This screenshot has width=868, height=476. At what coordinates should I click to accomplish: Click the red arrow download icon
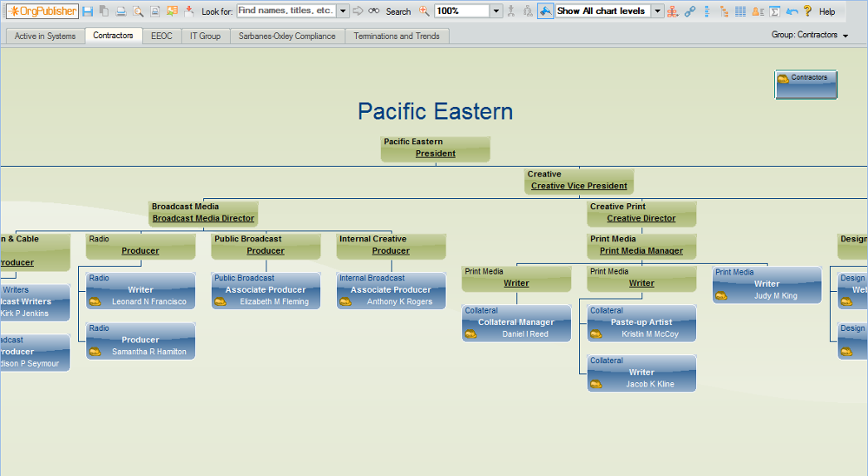188,11
